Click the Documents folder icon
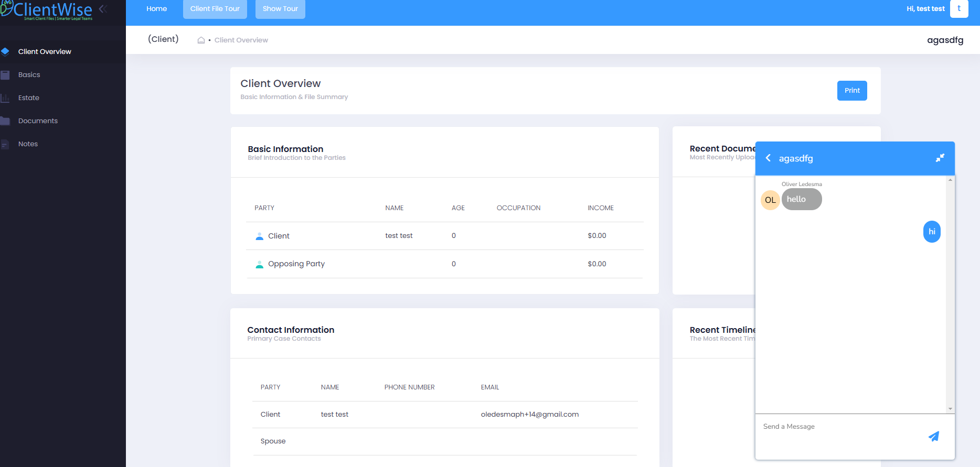Viewport: 980px width, 467px height. click(x=5, y=121)
